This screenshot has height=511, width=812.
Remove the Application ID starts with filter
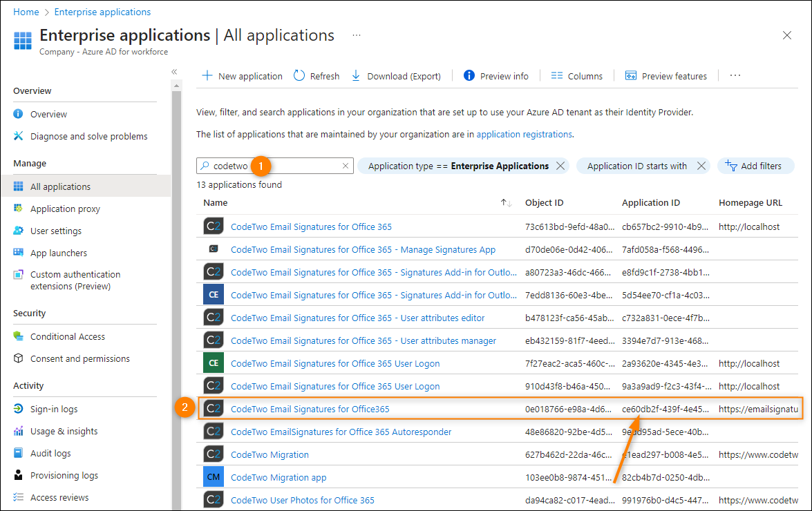[701, 166]
